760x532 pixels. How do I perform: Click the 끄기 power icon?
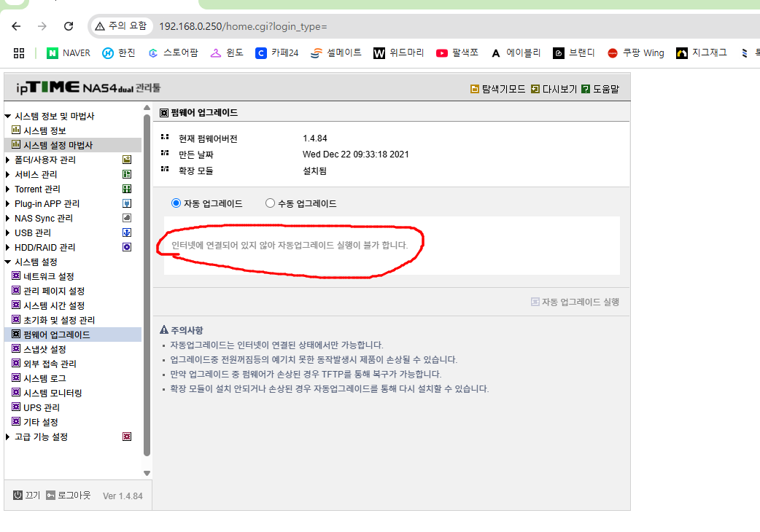click(18, 495)
